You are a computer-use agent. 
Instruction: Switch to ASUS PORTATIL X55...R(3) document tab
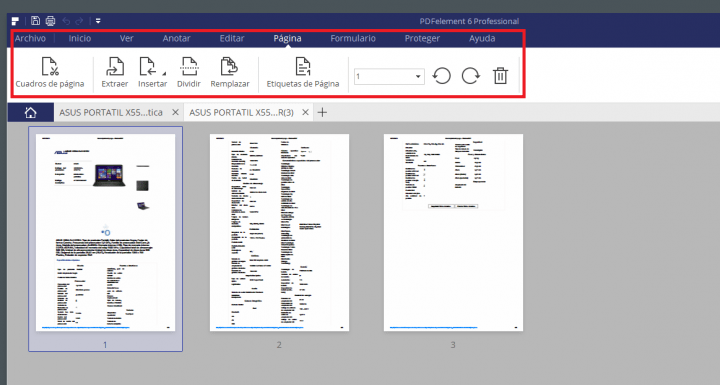pos(242,113)
